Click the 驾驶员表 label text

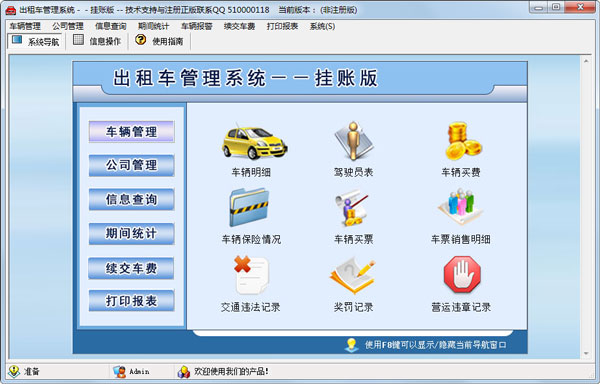[x=353, y=172]
